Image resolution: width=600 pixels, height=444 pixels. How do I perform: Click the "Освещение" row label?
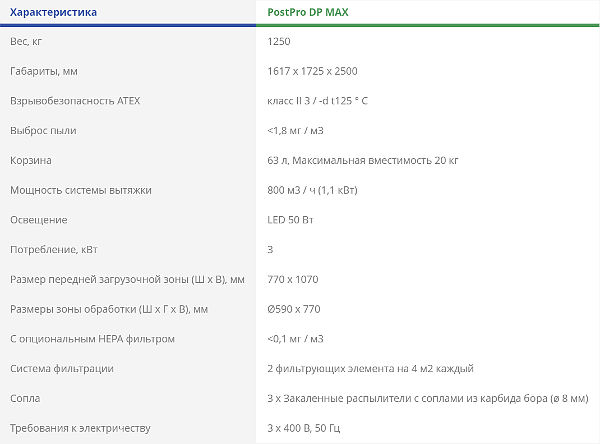(x=38, y=220)
